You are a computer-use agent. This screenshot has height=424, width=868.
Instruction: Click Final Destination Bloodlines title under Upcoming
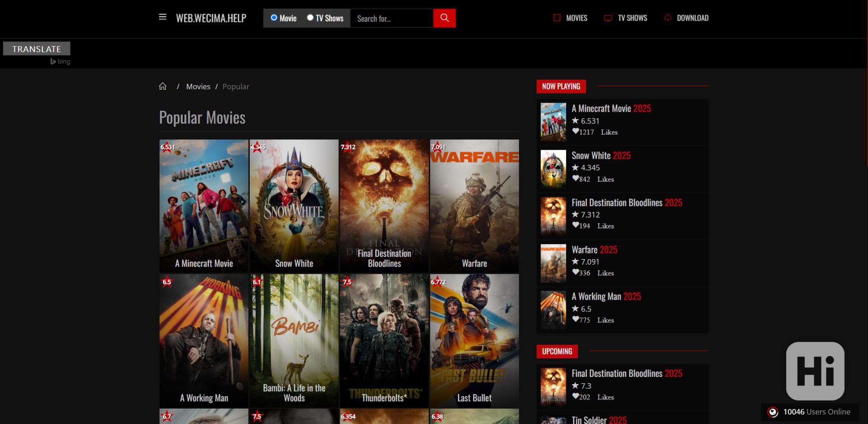[x=627, y=373]
